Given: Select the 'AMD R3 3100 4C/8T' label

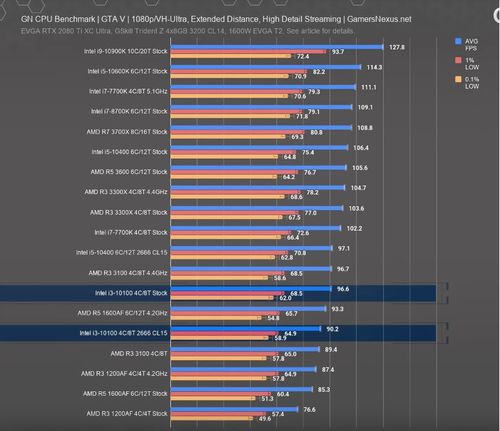Looking at the screenshot, I should tap(139, 353).
